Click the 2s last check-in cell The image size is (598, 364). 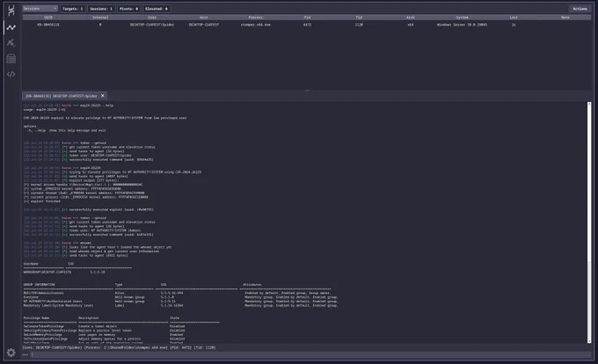514,25
